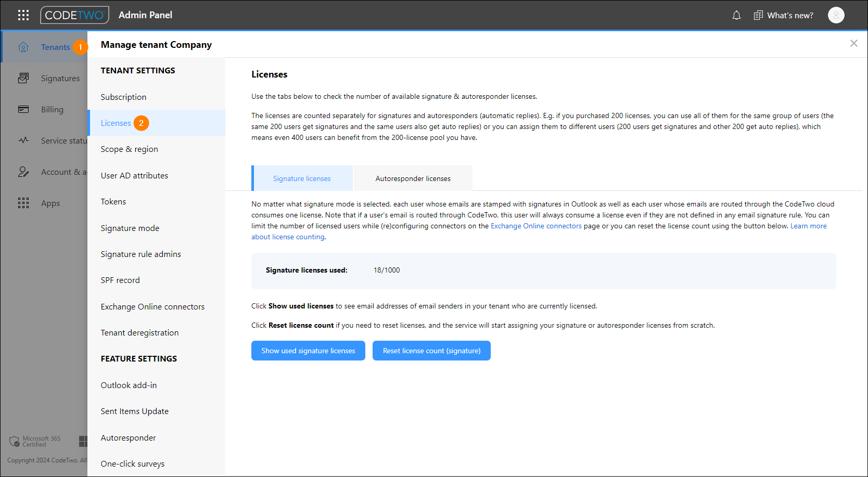Switch to the Autoresponder licenses tab
Screen dimensions: 868x477
413,178
